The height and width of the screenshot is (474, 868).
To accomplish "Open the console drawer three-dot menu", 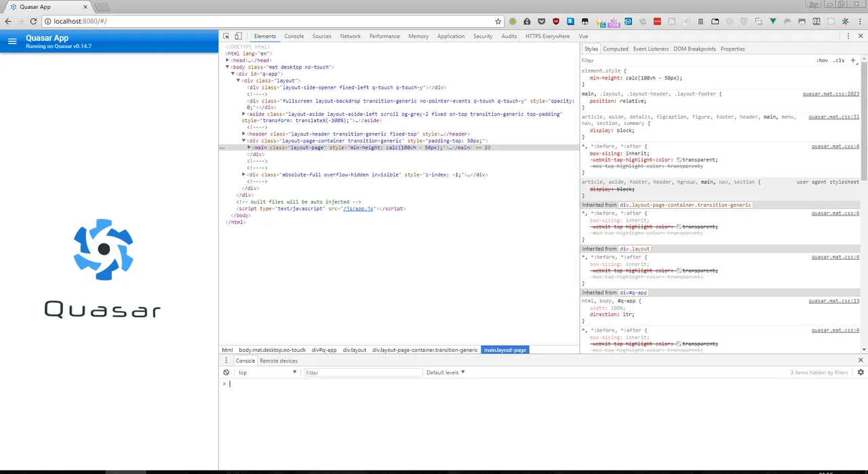I will (x=227, y=360).
